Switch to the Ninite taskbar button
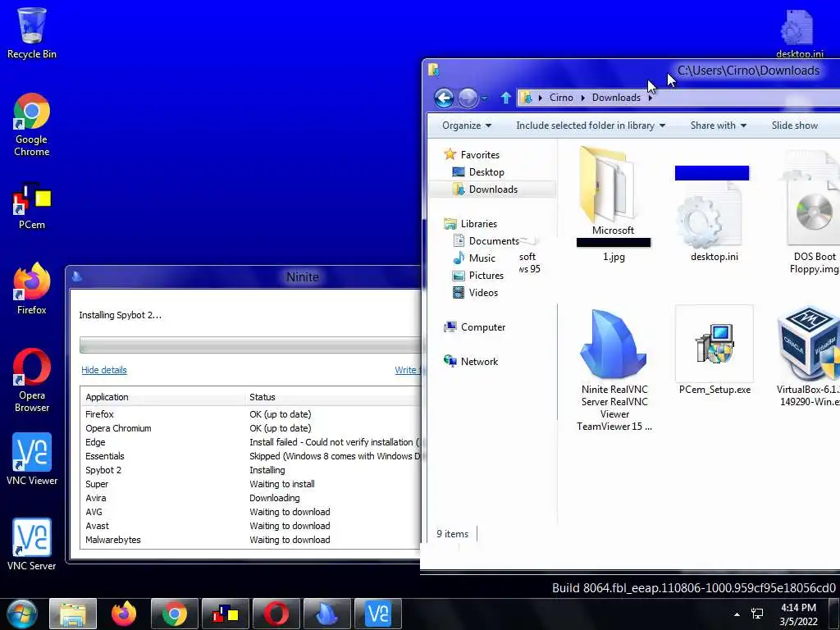 tap(326, 614)
